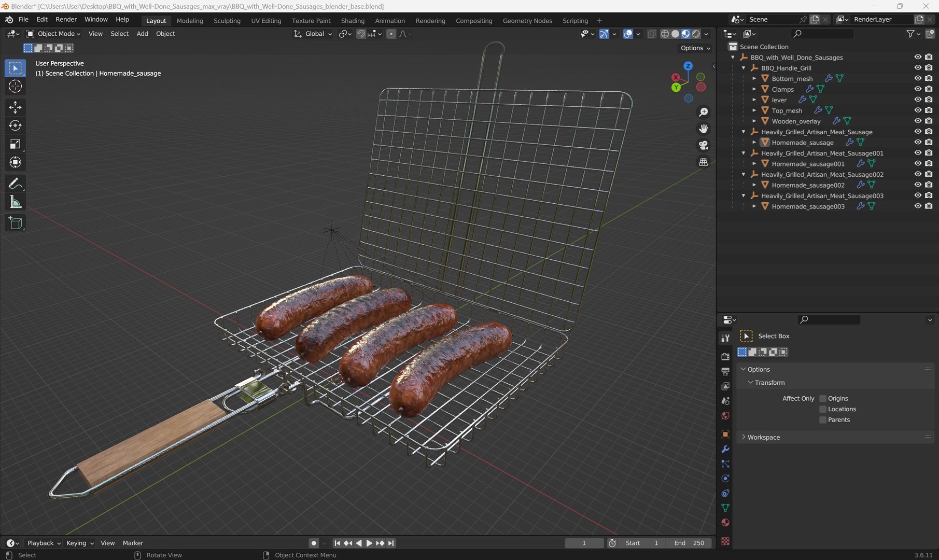
Task: Open the Render properties tab icon
Action: click(x=725, y=356)
